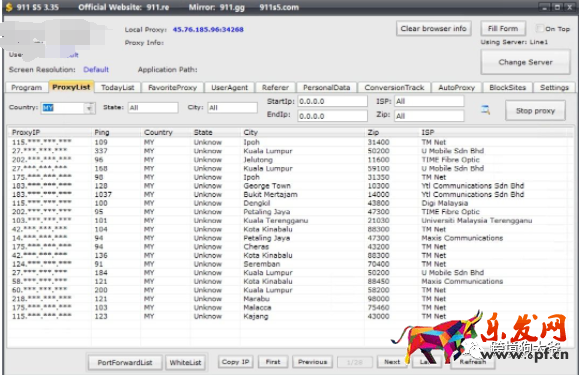Click the search magnifier icon beside filters
This screenshot has height=375, width=579.
[485, 110]
